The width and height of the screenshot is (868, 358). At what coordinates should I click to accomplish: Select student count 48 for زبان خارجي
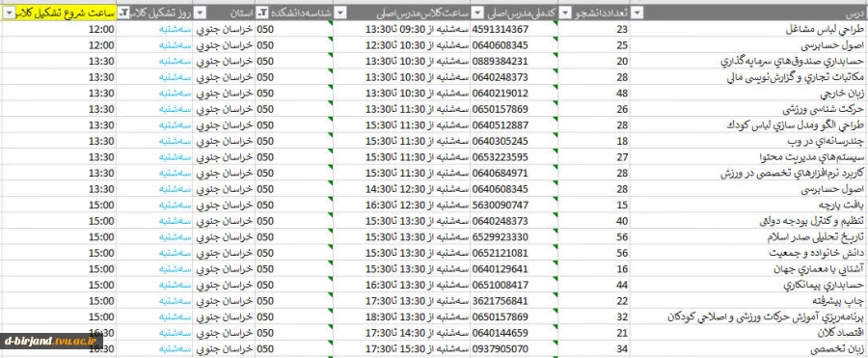[594, 93]
